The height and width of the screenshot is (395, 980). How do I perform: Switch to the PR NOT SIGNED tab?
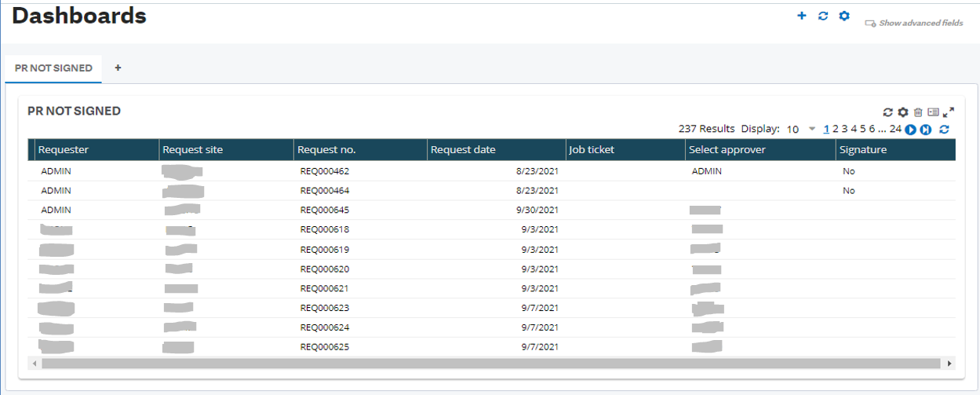click(x=53, y=68)
